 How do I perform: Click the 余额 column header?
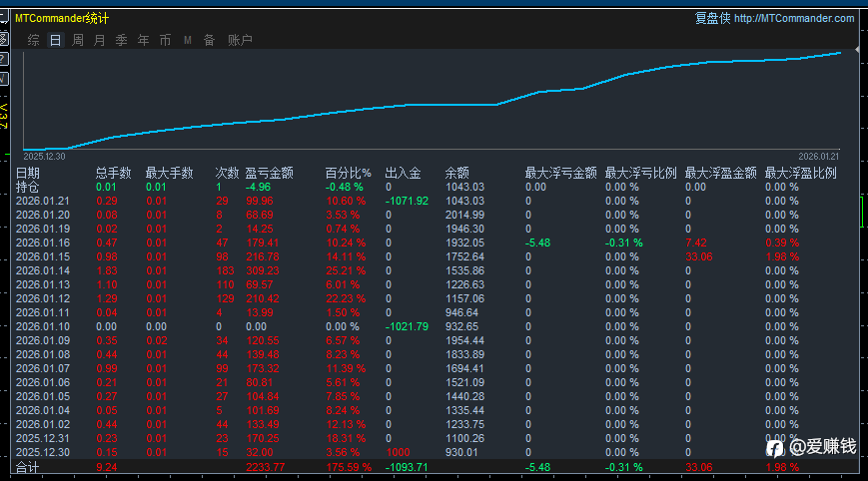pos(457,173)
